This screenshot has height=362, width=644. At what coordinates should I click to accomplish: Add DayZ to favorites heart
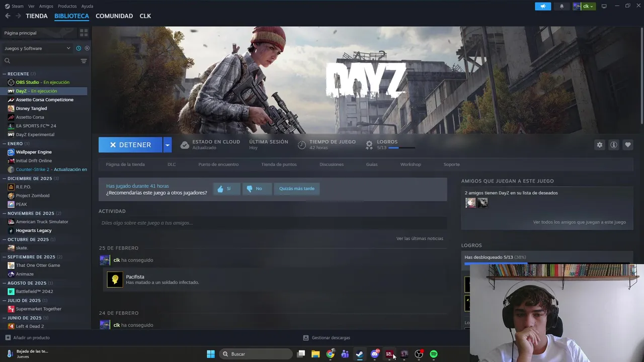pos(628,145)
